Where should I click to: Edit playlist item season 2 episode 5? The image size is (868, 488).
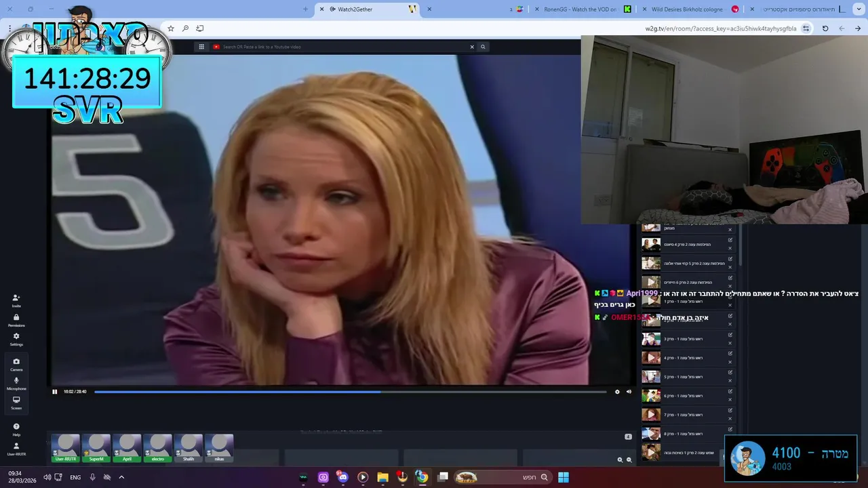tap(730, 259)
